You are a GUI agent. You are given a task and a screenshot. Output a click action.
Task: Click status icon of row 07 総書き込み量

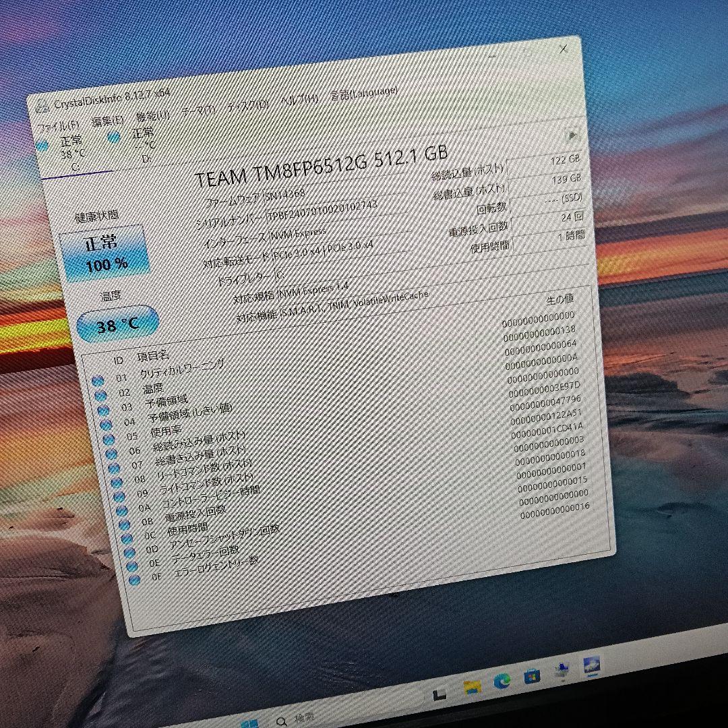coord(114,468)
